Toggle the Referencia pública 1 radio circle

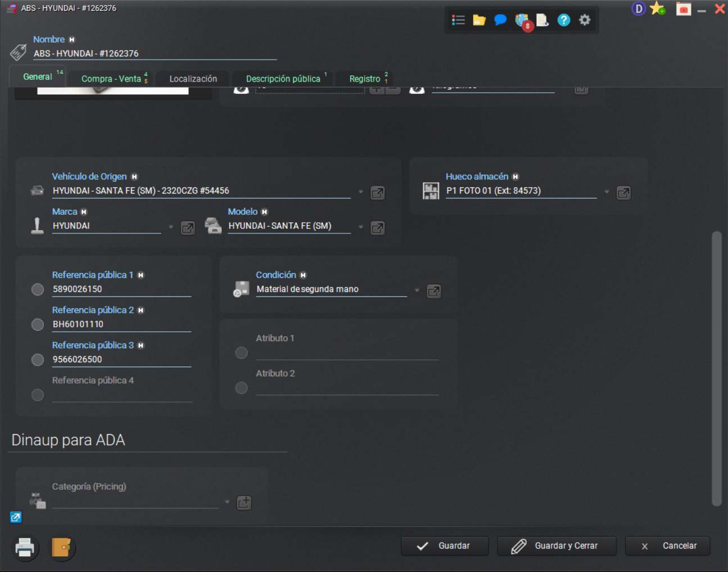coord(38,290)
